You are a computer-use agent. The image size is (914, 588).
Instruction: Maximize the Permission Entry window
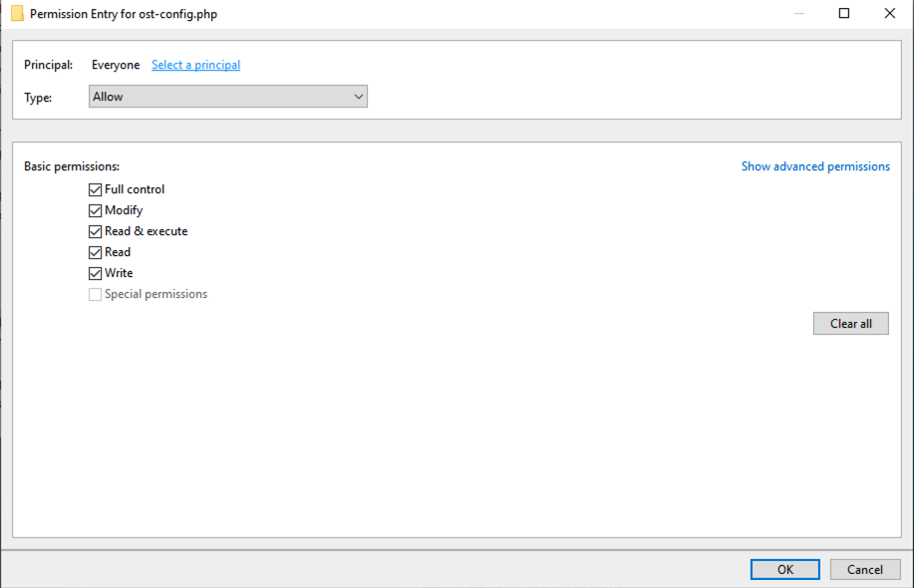(x=844, y=13)
